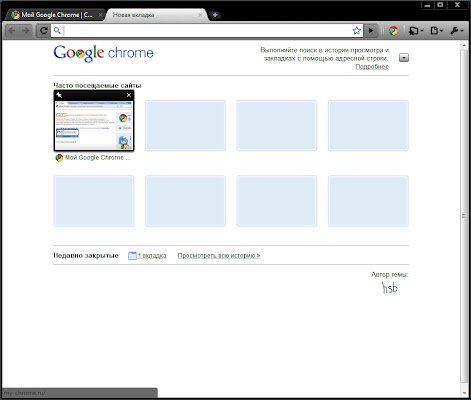Click the Chrome extension icon in toolbar
This screenshot has width=471, height=400.
point(393,31)
